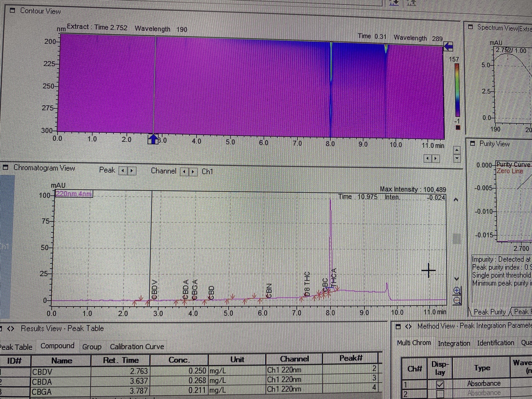Open the Calibration Curve tab
The image size is (532, 399).
coord(137,346)
